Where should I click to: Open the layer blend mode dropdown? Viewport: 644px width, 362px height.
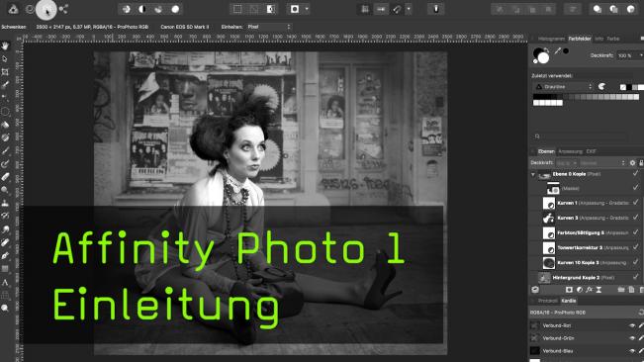click(x=602, y=163)
